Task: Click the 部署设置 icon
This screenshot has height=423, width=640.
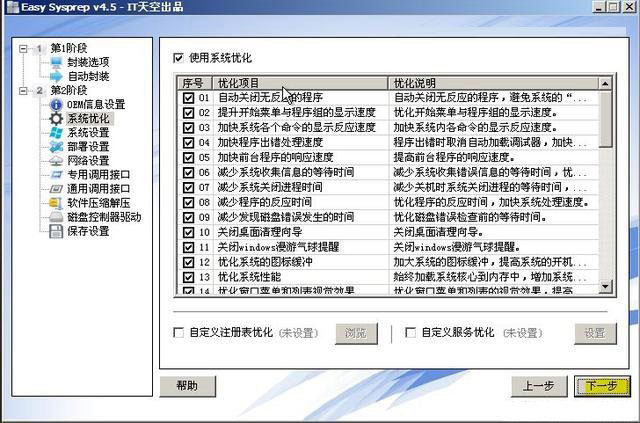Action: pyautogui.click(x=56, y=147)
